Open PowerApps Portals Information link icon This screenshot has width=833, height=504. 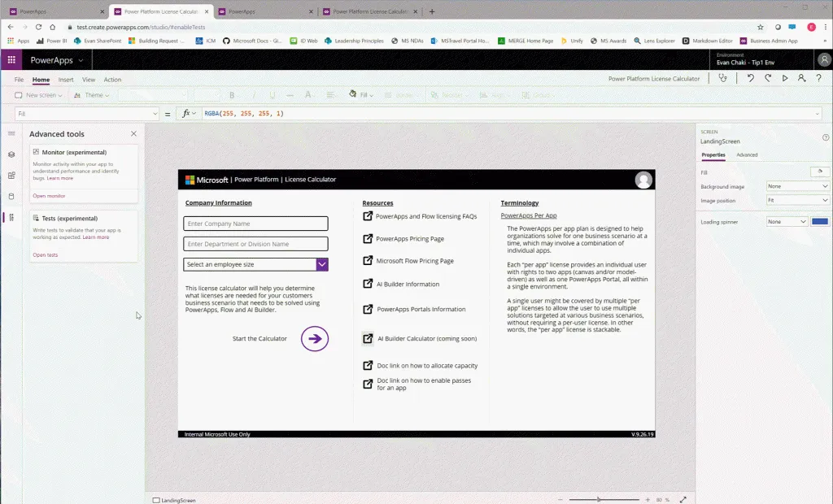click(368, 309)
